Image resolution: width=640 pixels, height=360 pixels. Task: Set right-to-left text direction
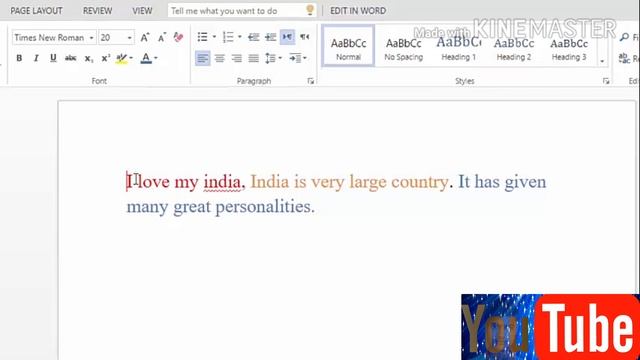304,37
